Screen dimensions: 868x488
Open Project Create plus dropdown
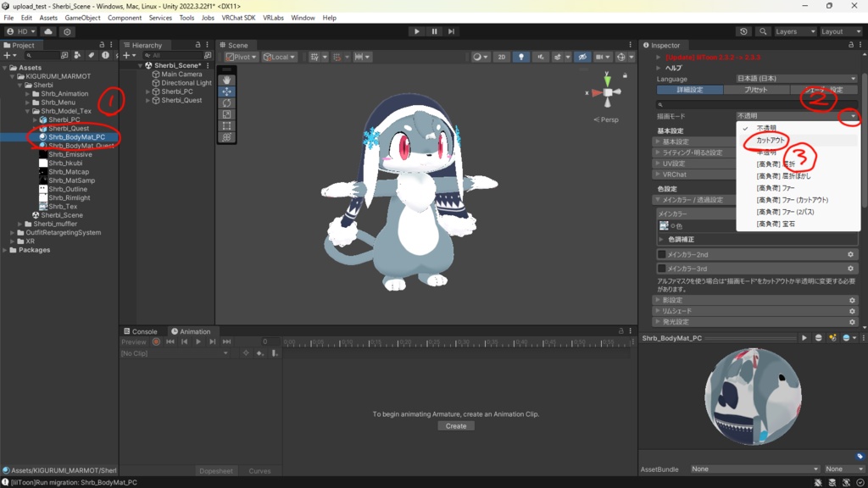tap(9, 55)
